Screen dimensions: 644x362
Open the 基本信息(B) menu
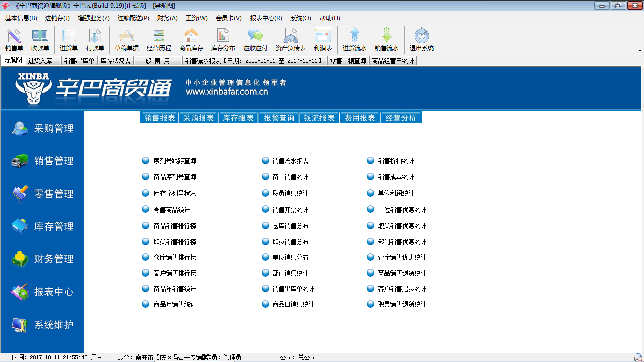21,18
